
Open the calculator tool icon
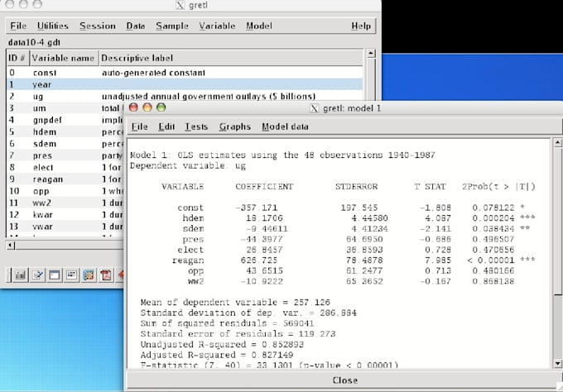click(x=20, y=274)
